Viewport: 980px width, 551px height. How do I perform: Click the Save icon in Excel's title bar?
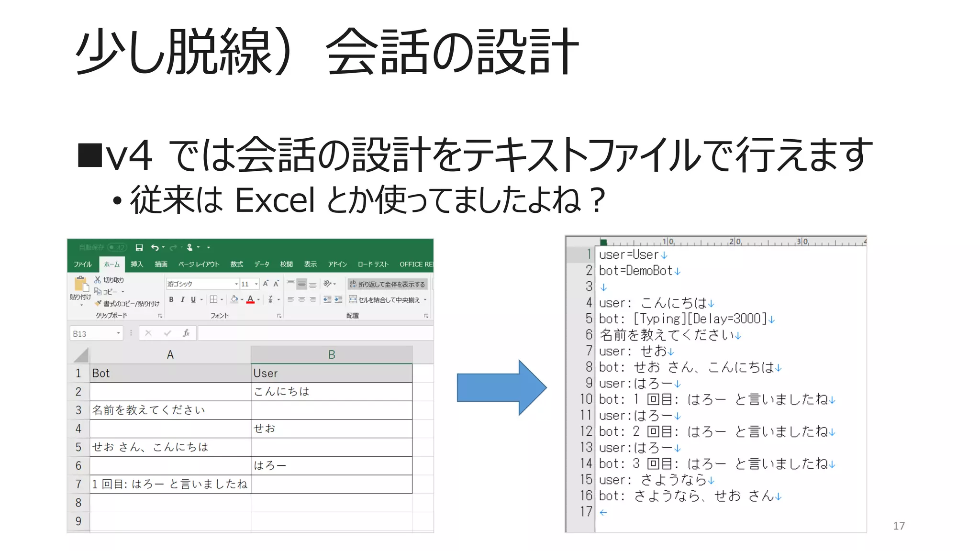click(x=139, y=247)
